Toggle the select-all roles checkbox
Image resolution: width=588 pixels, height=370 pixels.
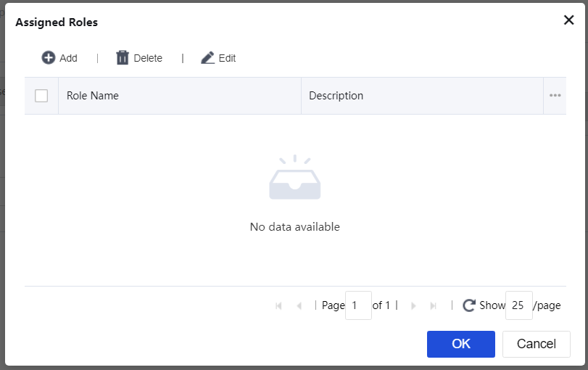(41, 96)
